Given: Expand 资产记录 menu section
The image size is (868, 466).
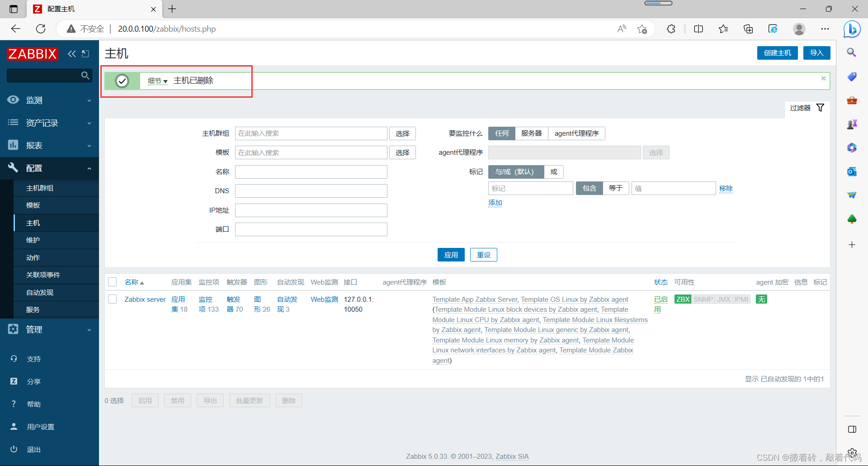Looking at the screenshot, I should click(x=49, y=123).
